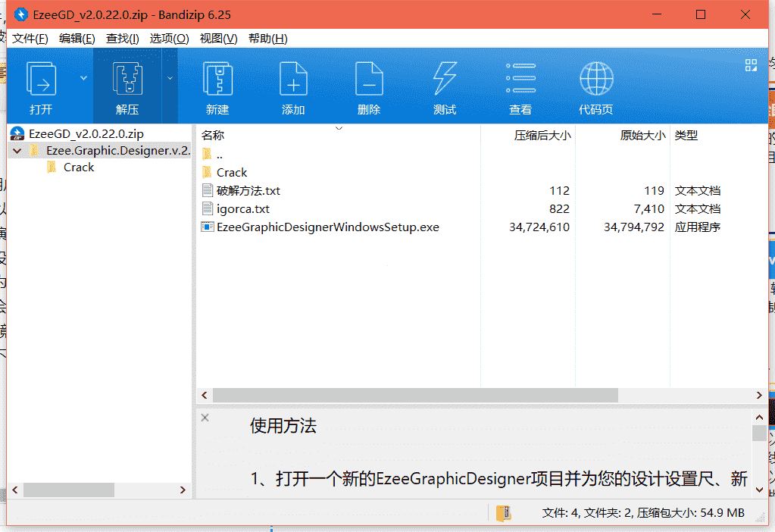Select Crack folder in the left tree

79,167
